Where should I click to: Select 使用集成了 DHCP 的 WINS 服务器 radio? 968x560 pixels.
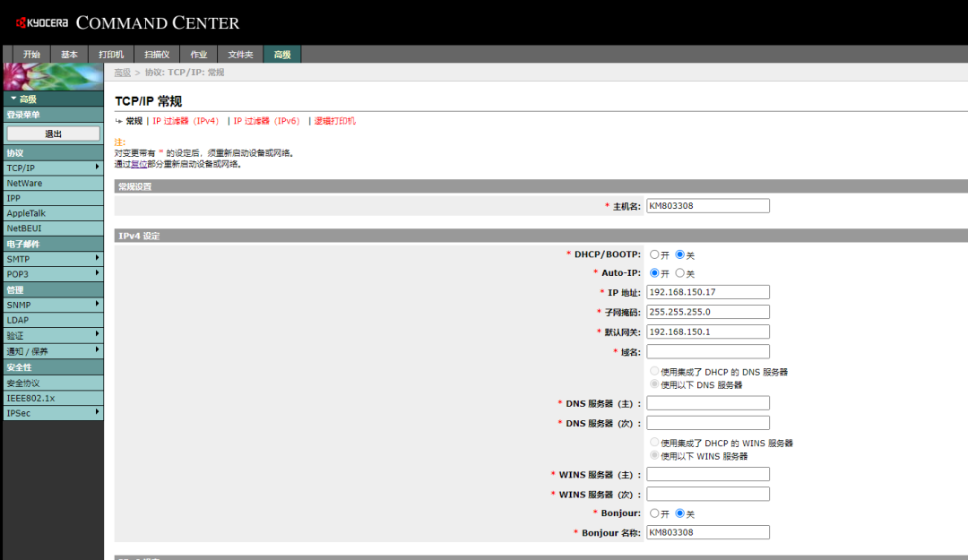point(653,443)
